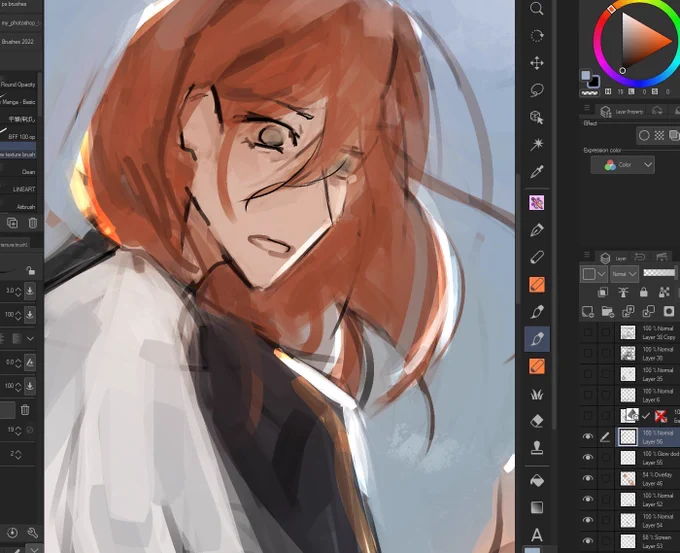The width and height of the screenshot is (680, 553).
Task: Select the Zoom magnifier tool
Action: [537, 8]
